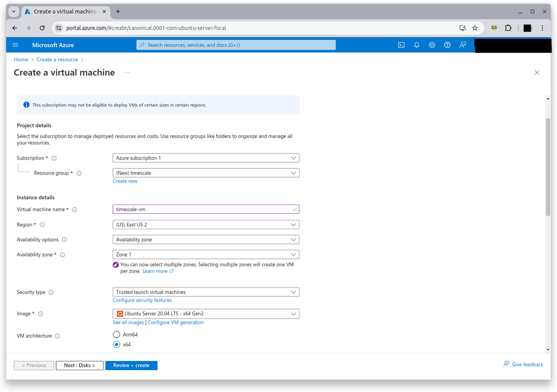This screenshot has height=392, width=557.
Task: Open the feedback person icon in top bar
Action: click(462, 45)
